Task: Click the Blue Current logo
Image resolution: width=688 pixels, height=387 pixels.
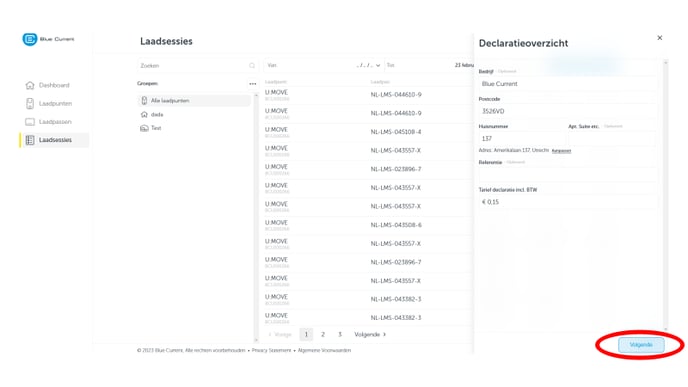Action: pos(48,39)
